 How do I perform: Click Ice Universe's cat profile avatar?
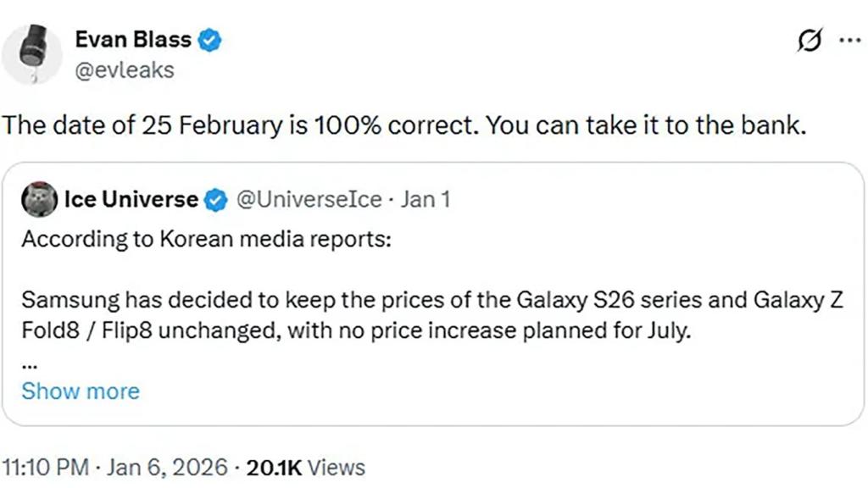[x=39, y=201]
